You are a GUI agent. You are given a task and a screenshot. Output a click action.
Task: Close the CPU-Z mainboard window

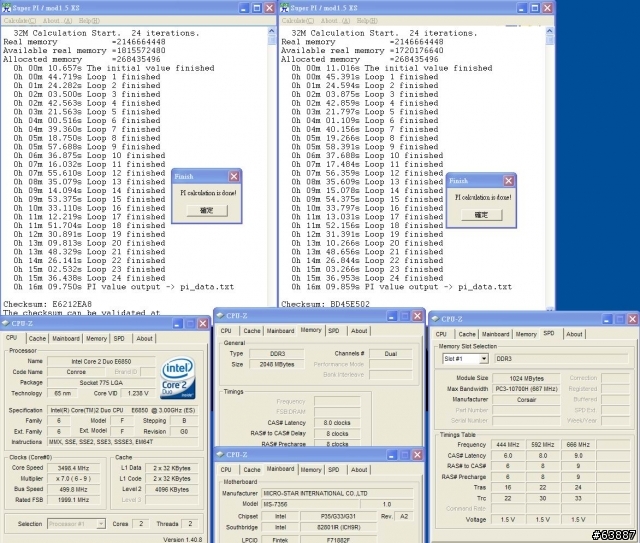tap(418, 455)
